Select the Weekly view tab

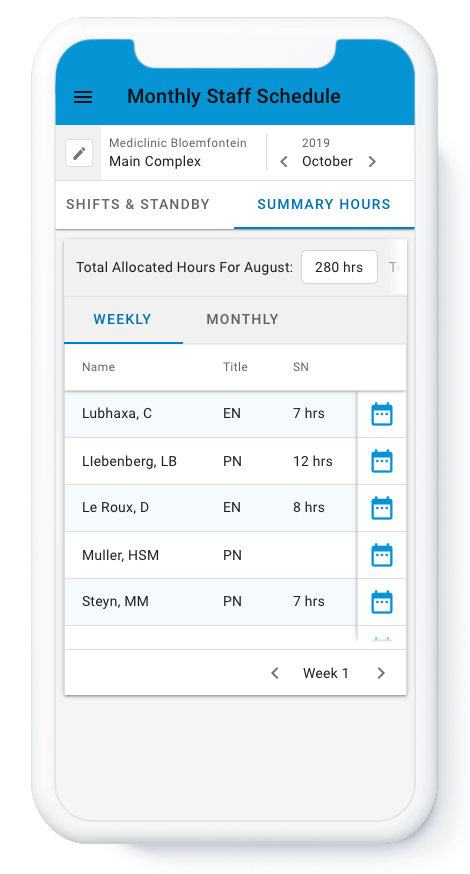[x=123, y=319]
